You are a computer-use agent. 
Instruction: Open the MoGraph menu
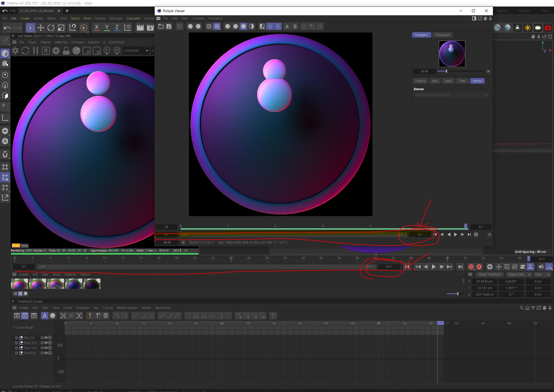click(116, 18)
